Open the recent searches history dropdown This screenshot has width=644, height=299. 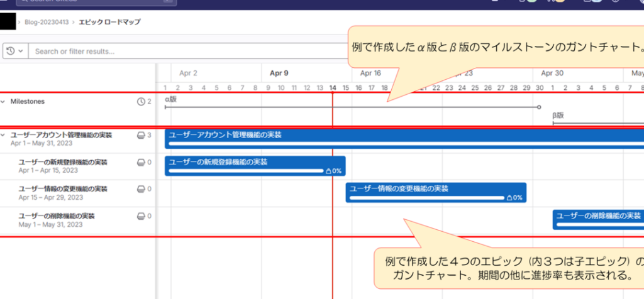click(x=15, y=52)
